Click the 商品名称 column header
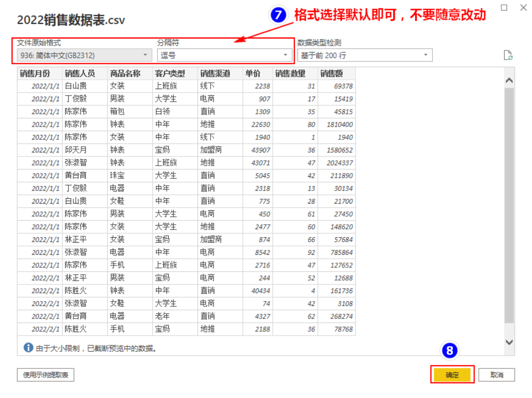 point(130,74)
